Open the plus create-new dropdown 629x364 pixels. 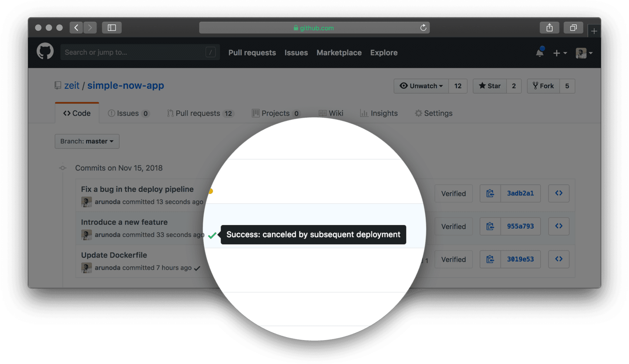pos(560,53)
